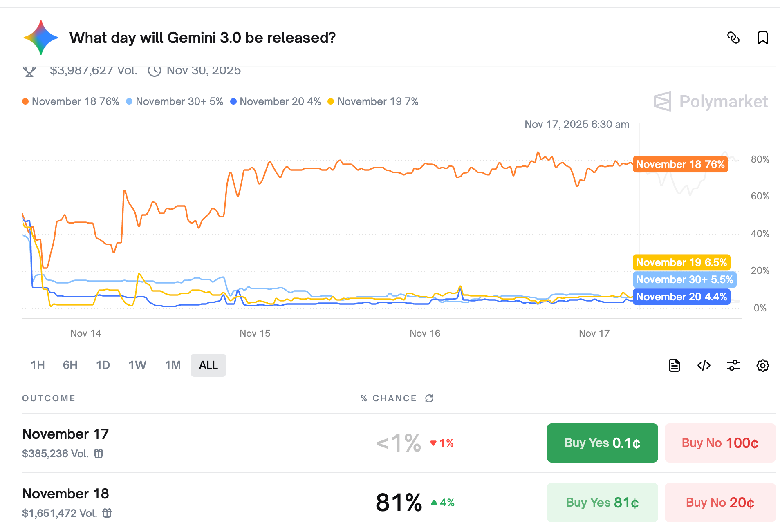Copy the market link icon
780x532 pixels.
click(733, 38)
